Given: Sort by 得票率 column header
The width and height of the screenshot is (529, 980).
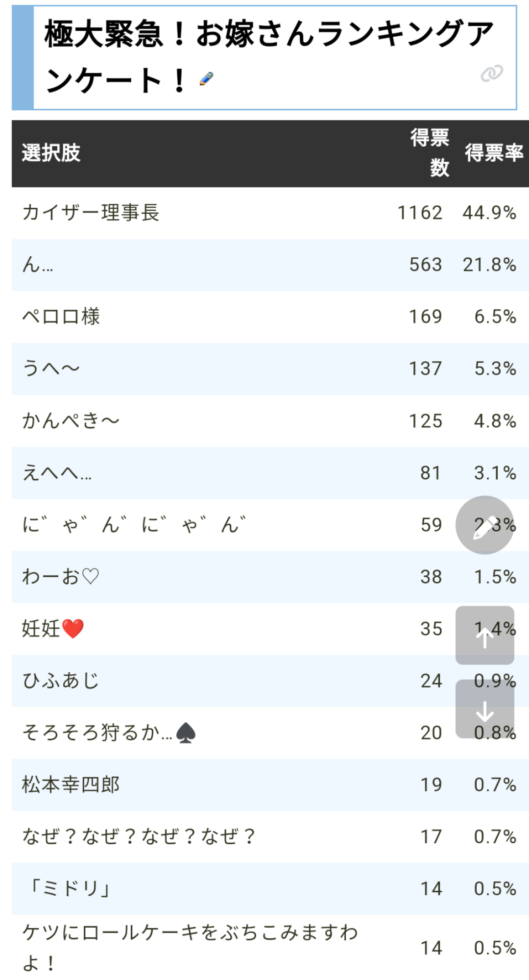Looking at the screenshot, I should coord(494,153).
